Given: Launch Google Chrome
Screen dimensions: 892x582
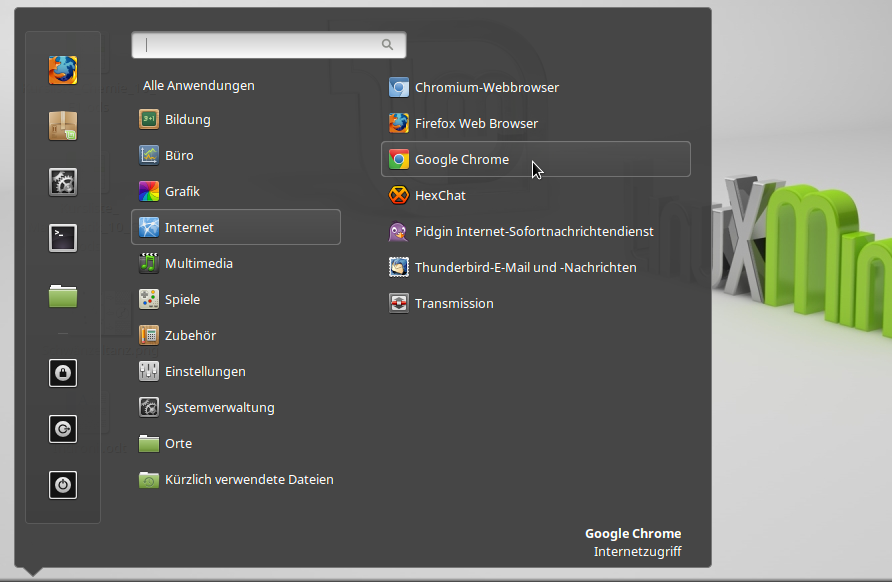Looking at the screenshot, I should click(535, 159).
